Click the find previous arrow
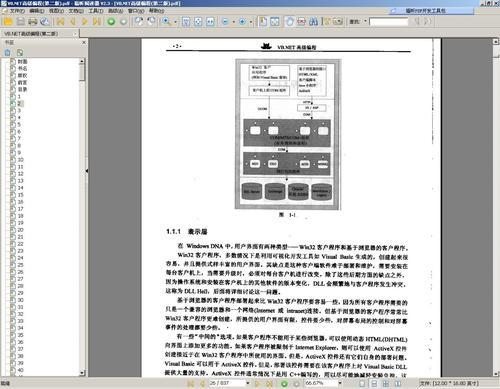This screenshot has height=389, width=500. (417, 22)
